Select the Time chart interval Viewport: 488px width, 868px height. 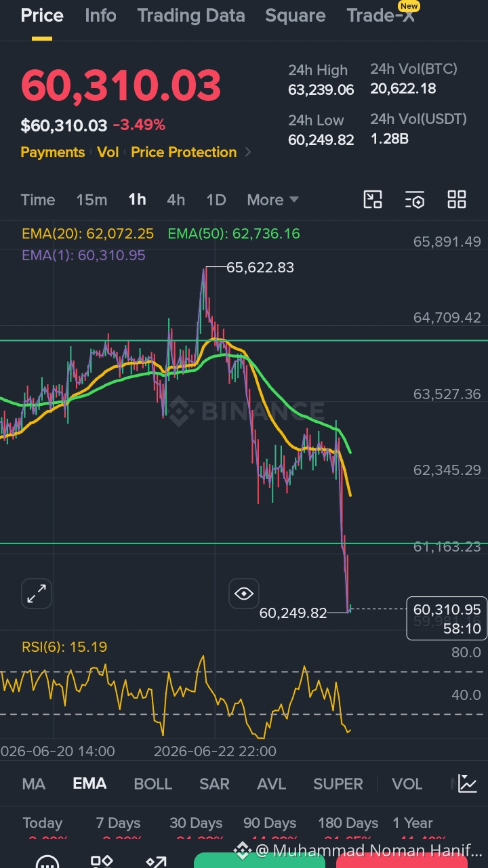[x=38, y=200]
